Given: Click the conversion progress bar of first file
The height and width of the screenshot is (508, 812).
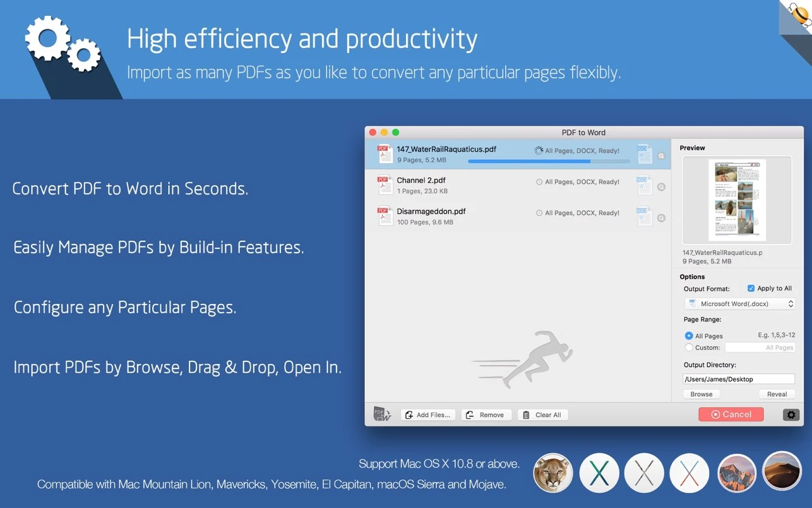Looking at the screenshot, I should pos(549,161).
